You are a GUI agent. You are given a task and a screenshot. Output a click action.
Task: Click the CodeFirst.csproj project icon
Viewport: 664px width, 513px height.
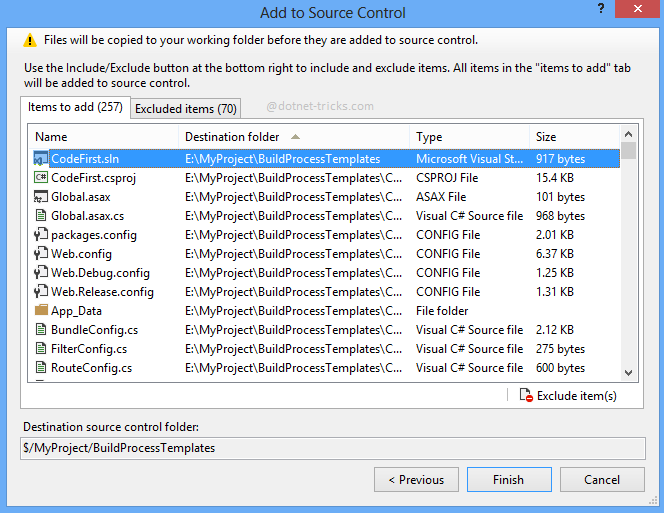coord(41,178)
